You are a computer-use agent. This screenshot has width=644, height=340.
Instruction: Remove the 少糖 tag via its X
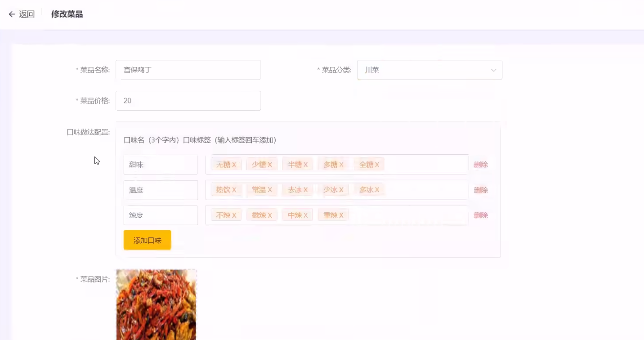pyautogui.click(x=270, y=165)
